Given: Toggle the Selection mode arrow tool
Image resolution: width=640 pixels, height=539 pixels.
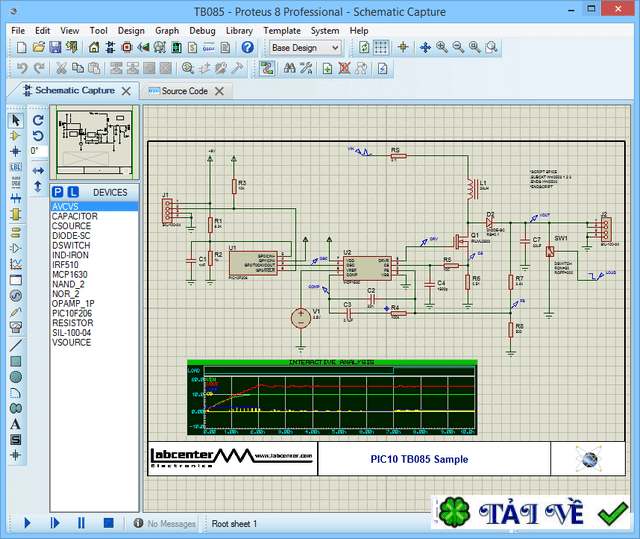Looking at the screenshot, I should (16, 120).
